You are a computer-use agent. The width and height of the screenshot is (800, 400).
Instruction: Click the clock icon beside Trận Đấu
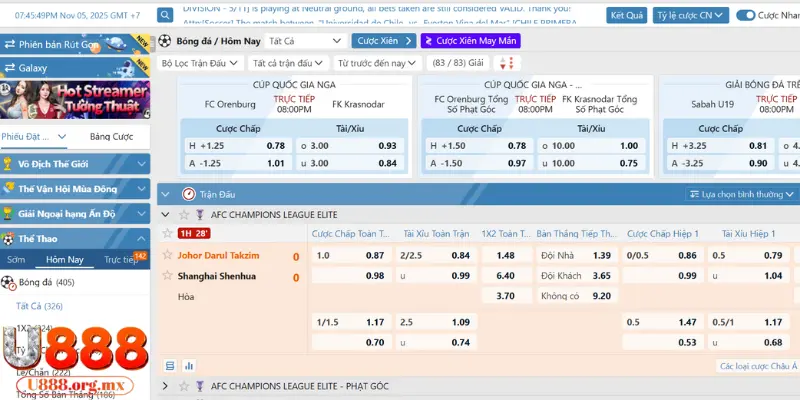(189, 194)
